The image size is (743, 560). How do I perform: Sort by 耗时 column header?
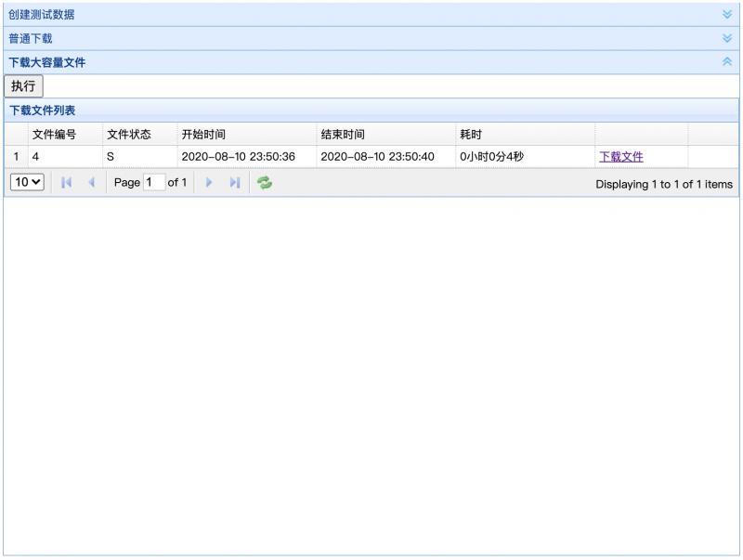(x=526, y=134)
